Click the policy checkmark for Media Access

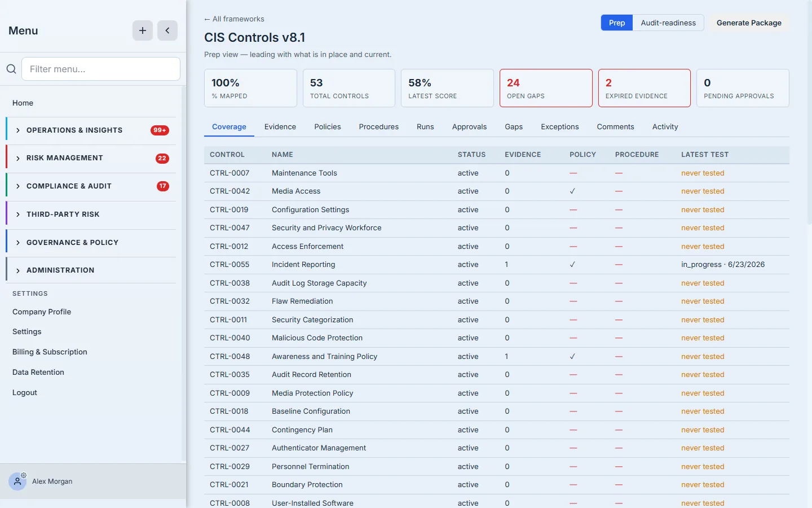click(x=572, y=191)
